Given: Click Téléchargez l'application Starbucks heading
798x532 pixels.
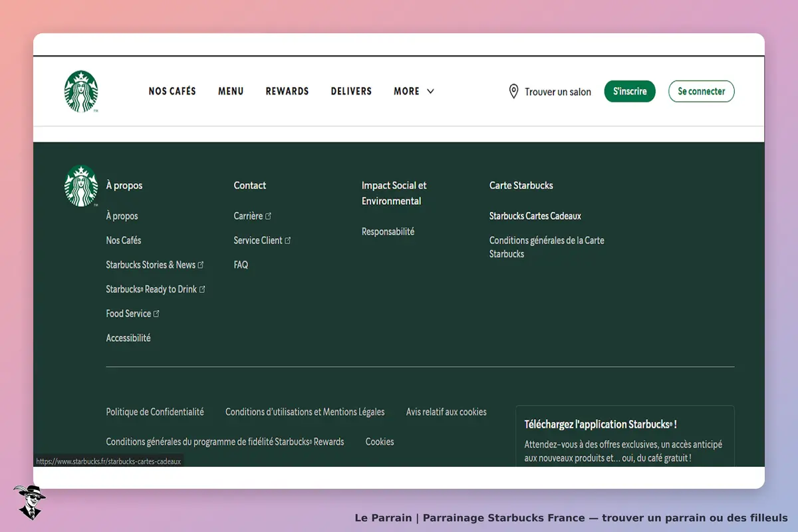Looking at the screenshot, I should pos(600,424).
